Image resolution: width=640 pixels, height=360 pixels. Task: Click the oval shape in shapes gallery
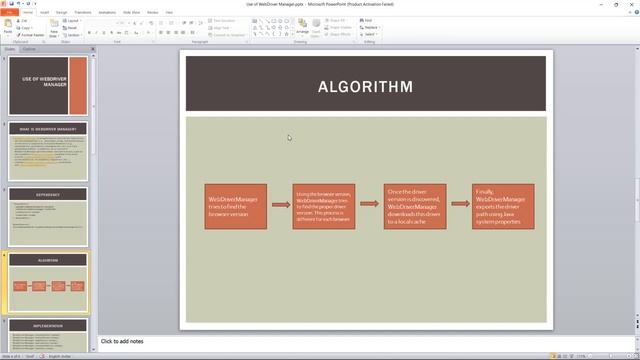280,21
